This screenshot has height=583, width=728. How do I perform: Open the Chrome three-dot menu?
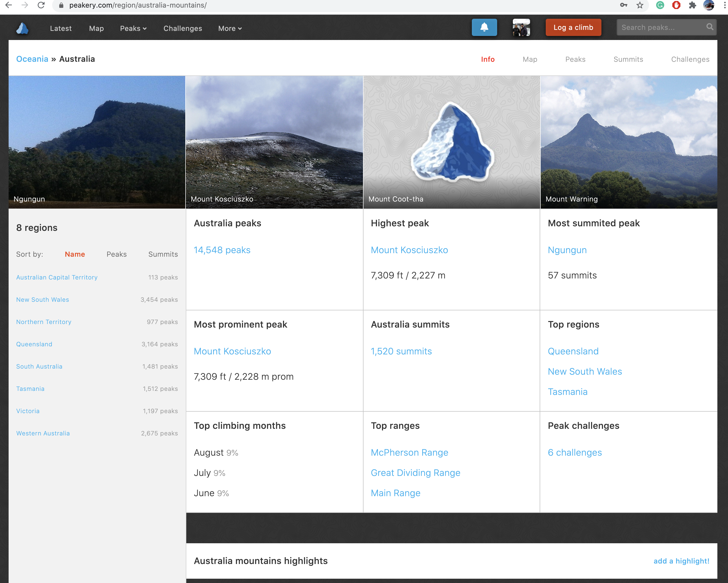pyautogui.click(x=724, y=5)
